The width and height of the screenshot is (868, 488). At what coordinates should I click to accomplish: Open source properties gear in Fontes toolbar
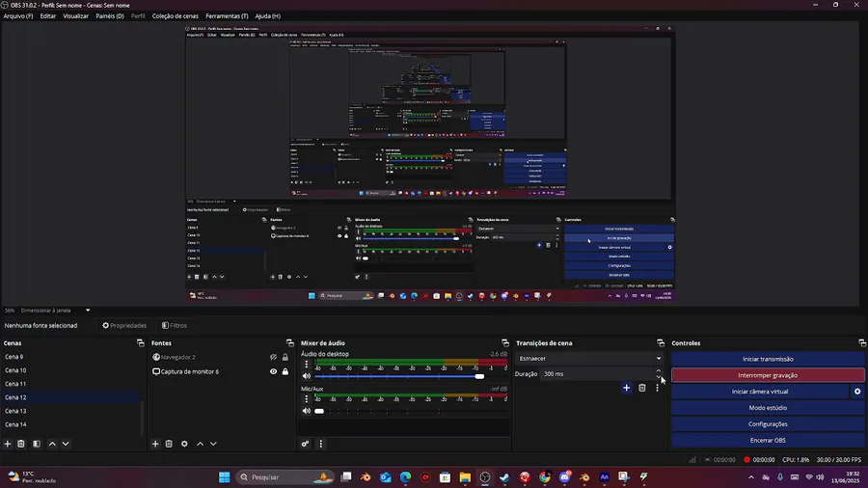pos(184,444)
